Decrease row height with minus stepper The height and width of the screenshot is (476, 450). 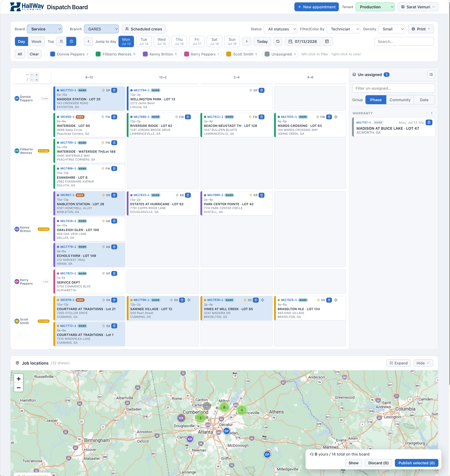click(x=32, y=80)
